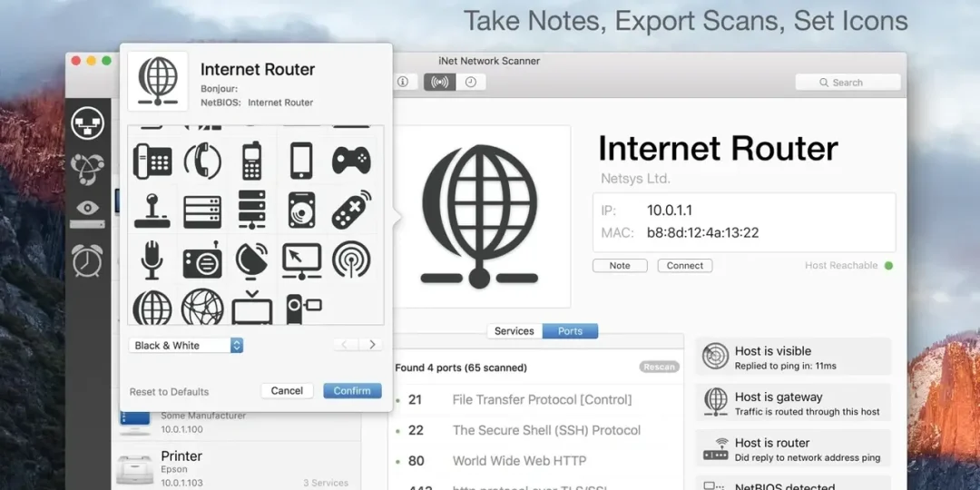Select the Printer Epson device row
Viewport: 980px width, 490px height.
tap(236, 468)
